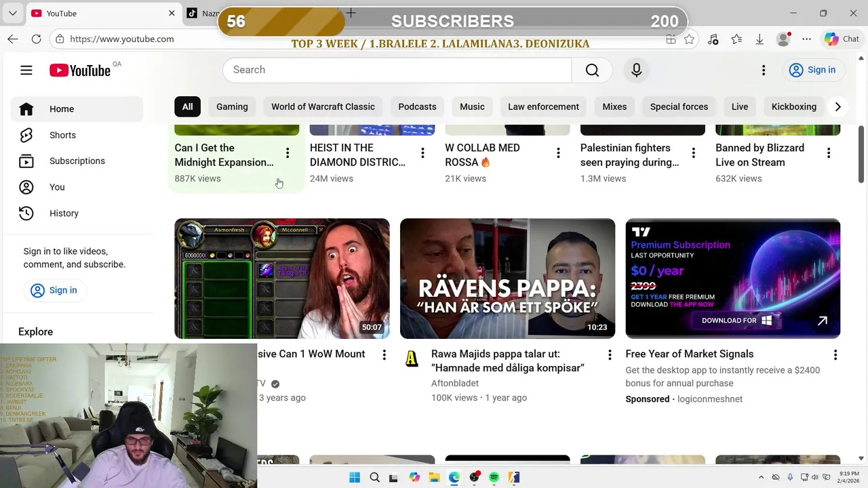
Task: Filter by the Kickboxing chip
Action: click(x=793, y=106)
